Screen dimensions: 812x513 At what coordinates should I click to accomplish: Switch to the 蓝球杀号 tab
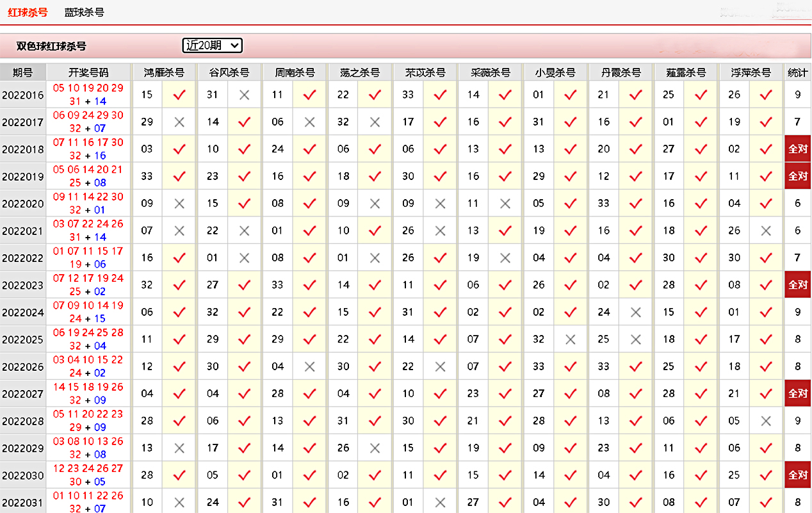pos(84,12)
